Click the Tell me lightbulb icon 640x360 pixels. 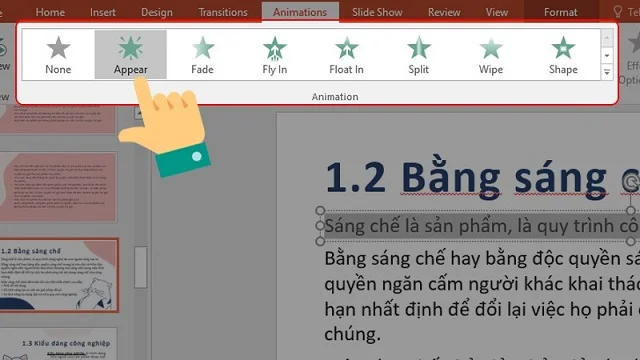click(618, 11)
